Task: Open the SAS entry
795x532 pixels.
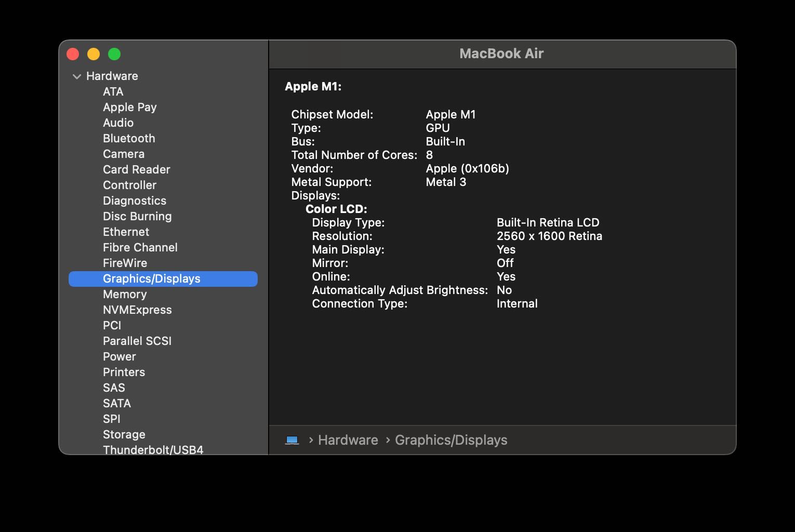Action: [114, 388]
